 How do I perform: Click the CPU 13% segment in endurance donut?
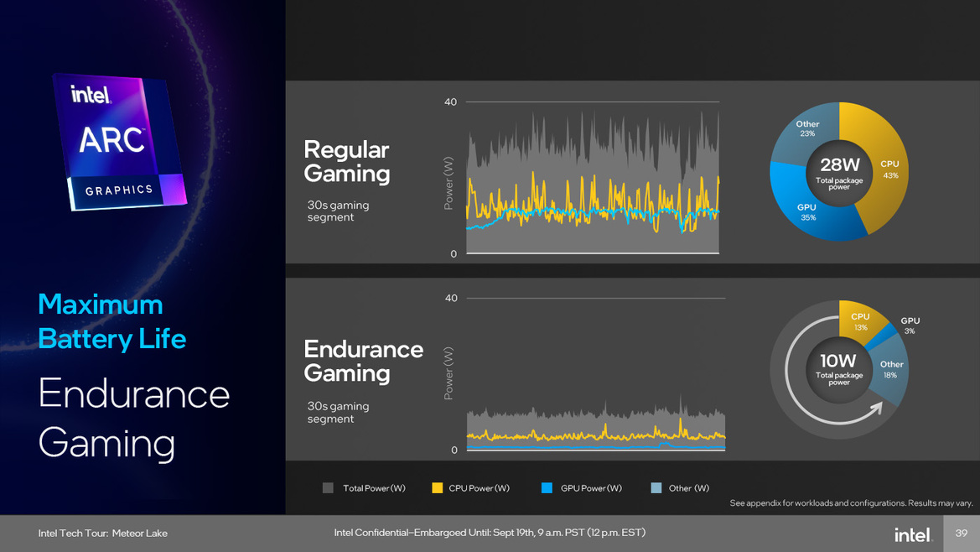(860, 321)
